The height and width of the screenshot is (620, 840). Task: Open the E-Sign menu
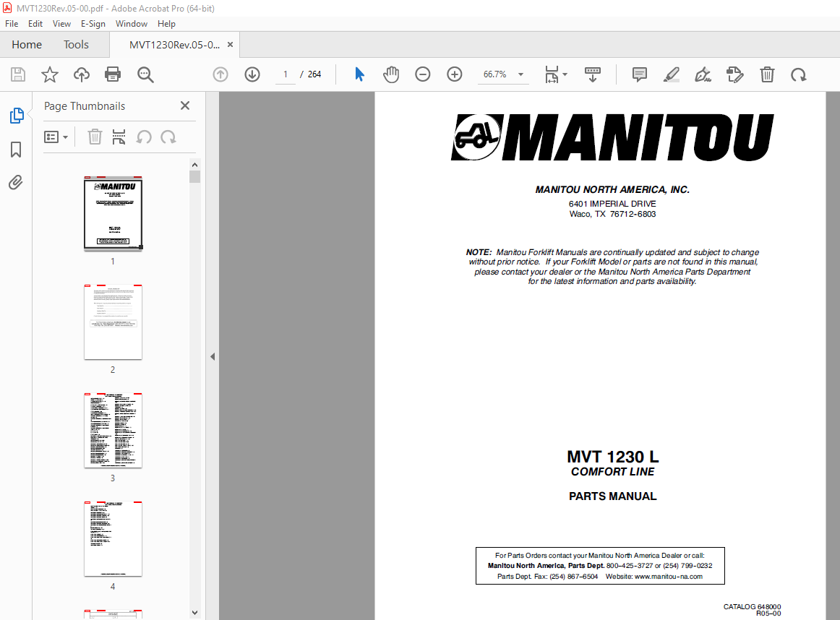pyautogui.click(x=93, y=24)
